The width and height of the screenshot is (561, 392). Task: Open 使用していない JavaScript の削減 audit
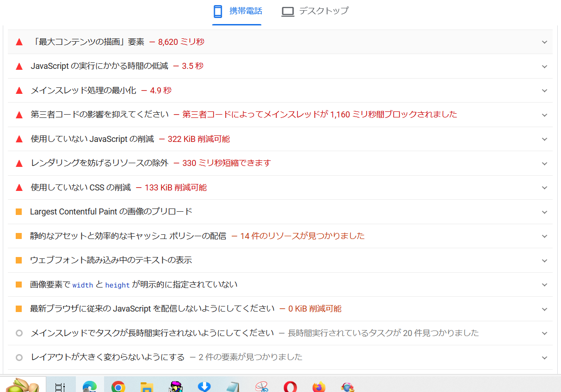click(92, 139)
